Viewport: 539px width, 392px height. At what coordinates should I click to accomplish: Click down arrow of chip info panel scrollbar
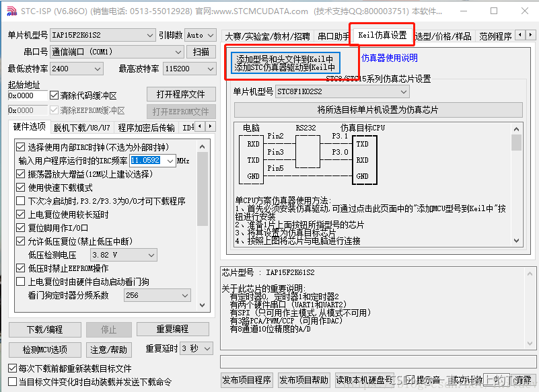[x=530, y=344]
